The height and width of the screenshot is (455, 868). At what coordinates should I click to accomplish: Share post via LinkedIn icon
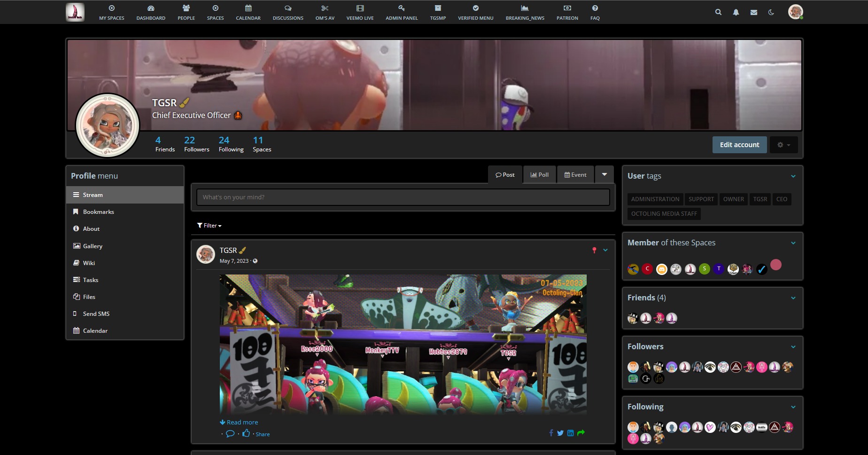(570, 433)
